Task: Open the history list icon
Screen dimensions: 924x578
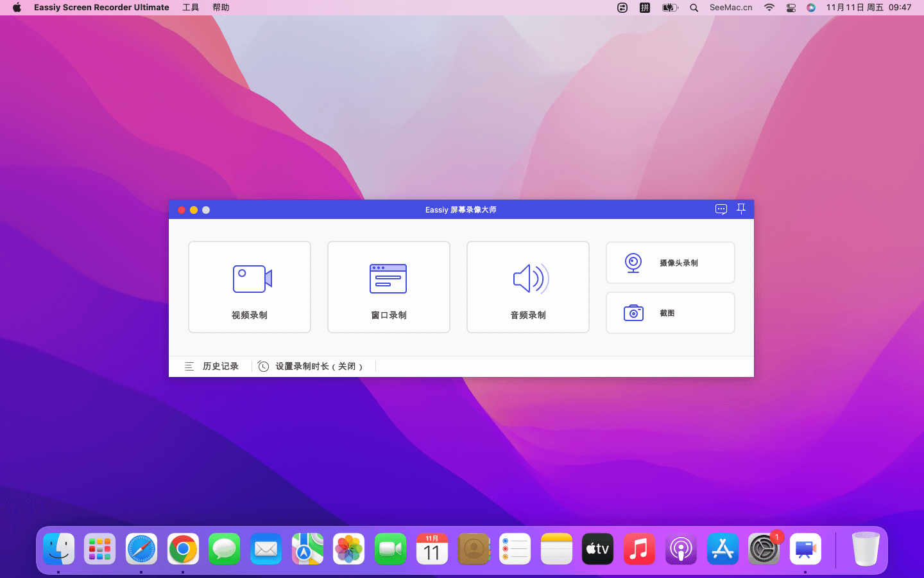Action: 189,366
